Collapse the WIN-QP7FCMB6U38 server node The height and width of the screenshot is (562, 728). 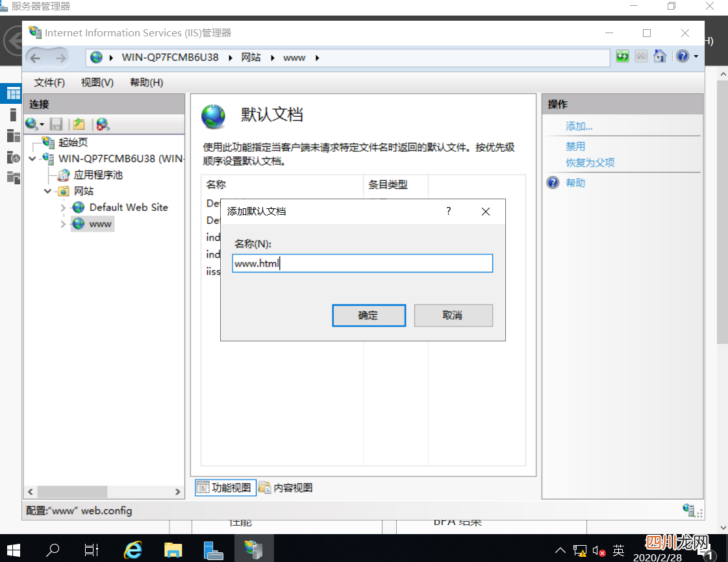32,159
